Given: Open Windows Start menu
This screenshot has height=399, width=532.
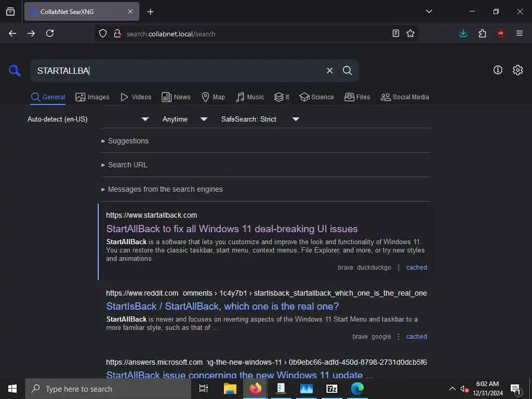Looking at the screenshot, I should [x=12, y=389].
